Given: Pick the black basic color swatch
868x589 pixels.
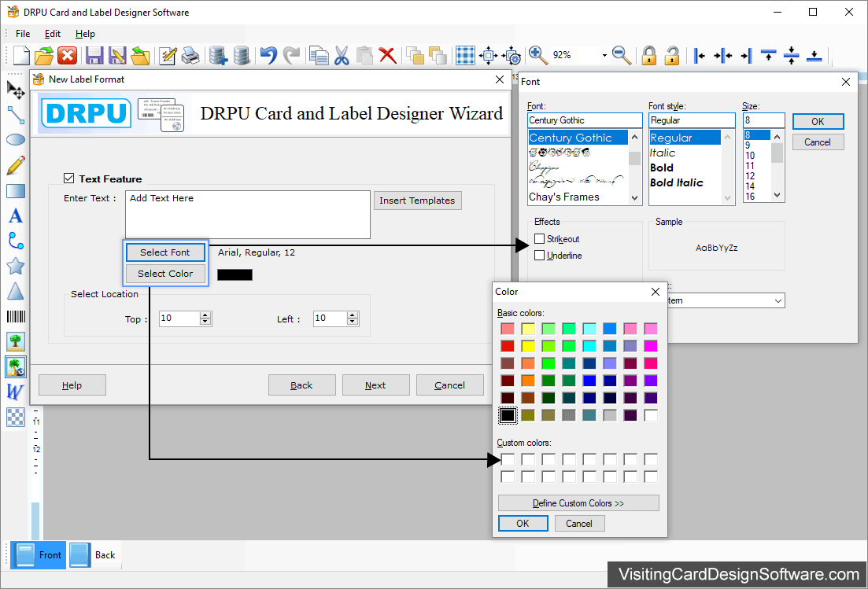Looking at the screenshot, I should [508, 415].
